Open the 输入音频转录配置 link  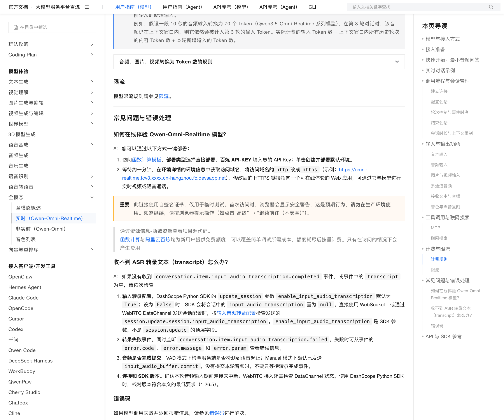click(x=236, y=313)
